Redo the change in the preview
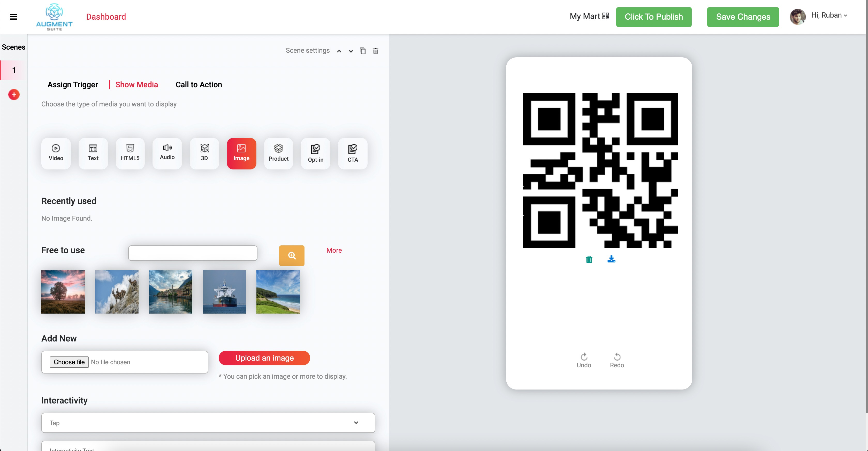The width and height of the screenshot is (868, 451). coord(617,360)
